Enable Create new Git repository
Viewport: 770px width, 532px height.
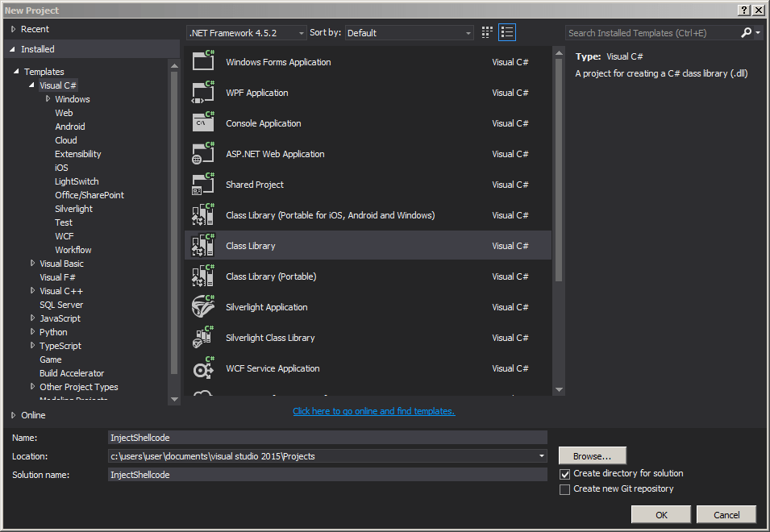tap(565, 488)
